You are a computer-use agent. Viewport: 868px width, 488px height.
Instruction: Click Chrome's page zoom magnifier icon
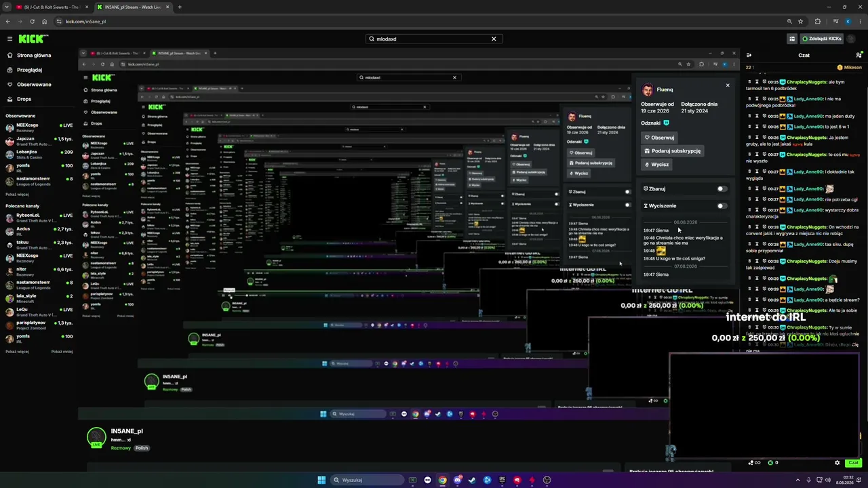[x=789, y=21]
